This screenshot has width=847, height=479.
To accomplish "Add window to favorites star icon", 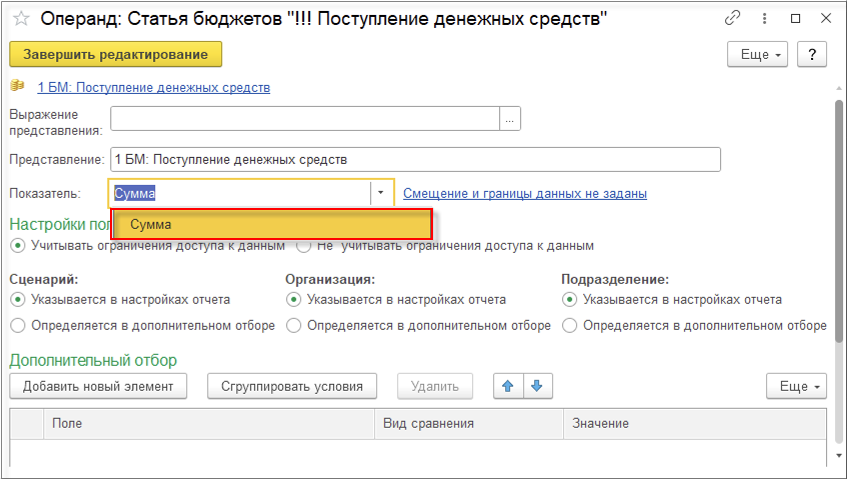I will (x=20, y=19).
